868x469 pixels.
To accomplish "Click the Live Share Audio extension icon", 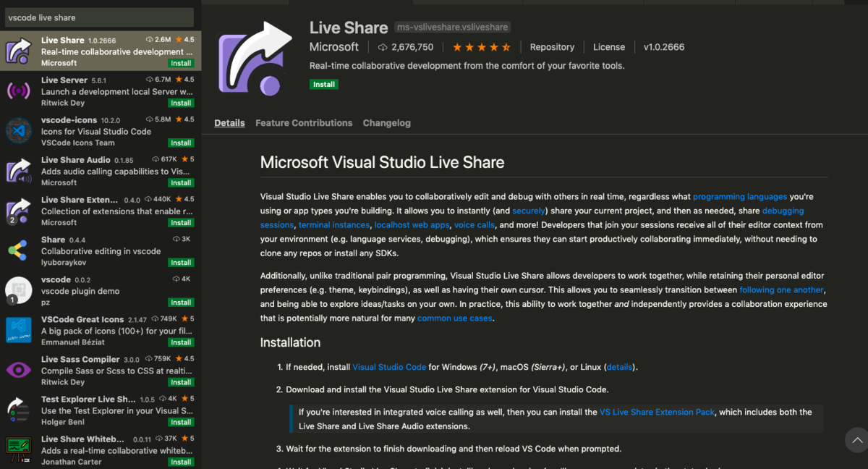I will (x=19, y=171).
